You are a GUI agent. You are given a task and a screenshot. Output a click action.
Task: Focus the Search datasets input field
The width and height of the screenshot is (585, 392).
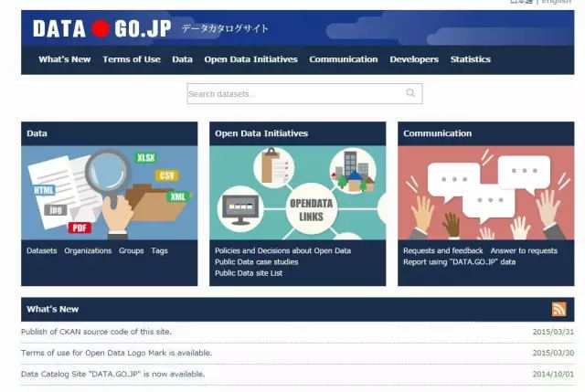pos(294,93)
